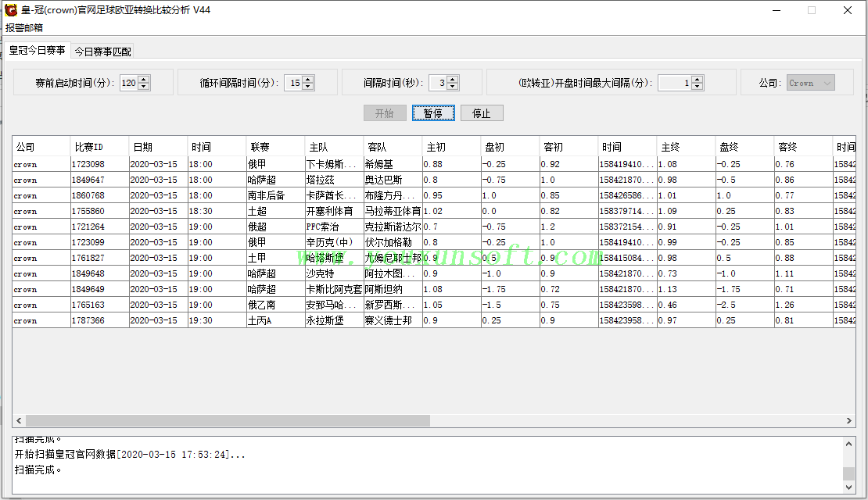Click the log panel vertical scrollbar thumb
The image size is (868, 500).
click(x=848, y=474)
